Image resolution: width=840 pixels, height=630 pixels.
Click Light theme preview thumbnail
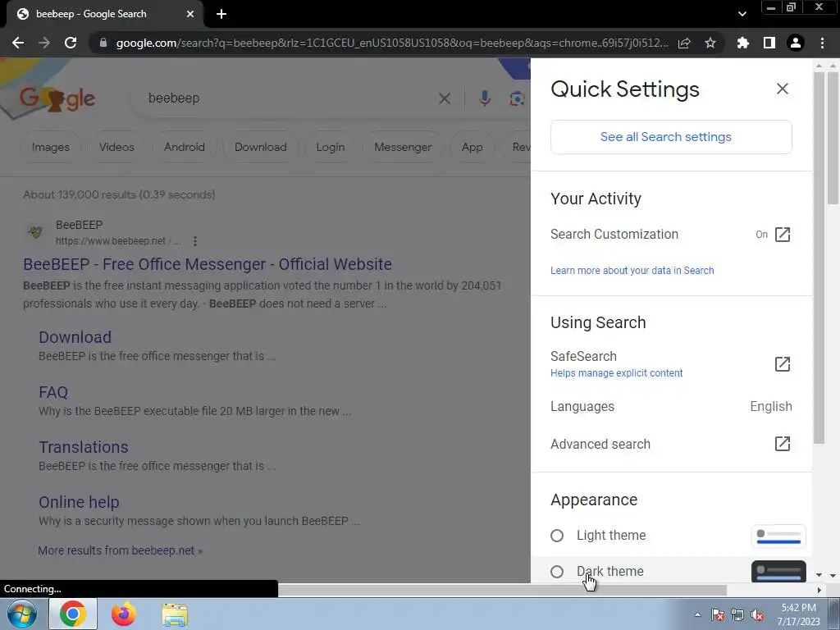point(778,536)
